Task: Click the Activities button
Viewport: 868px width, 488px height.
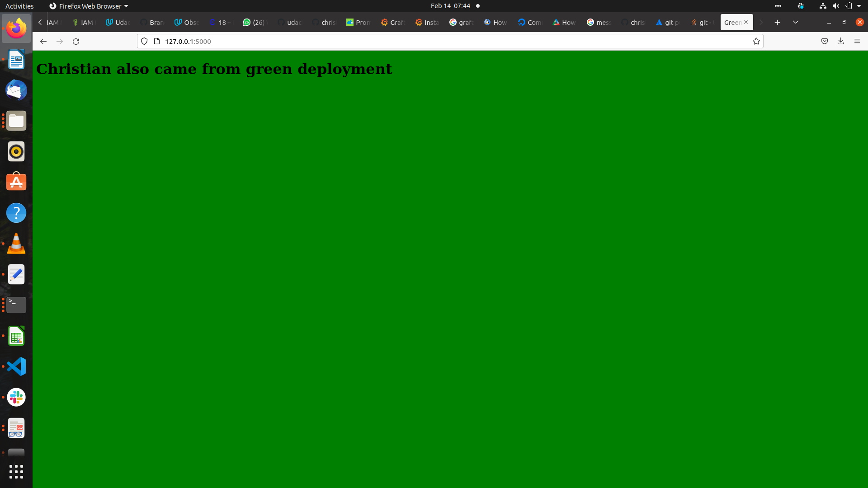Action: point(19,6)
